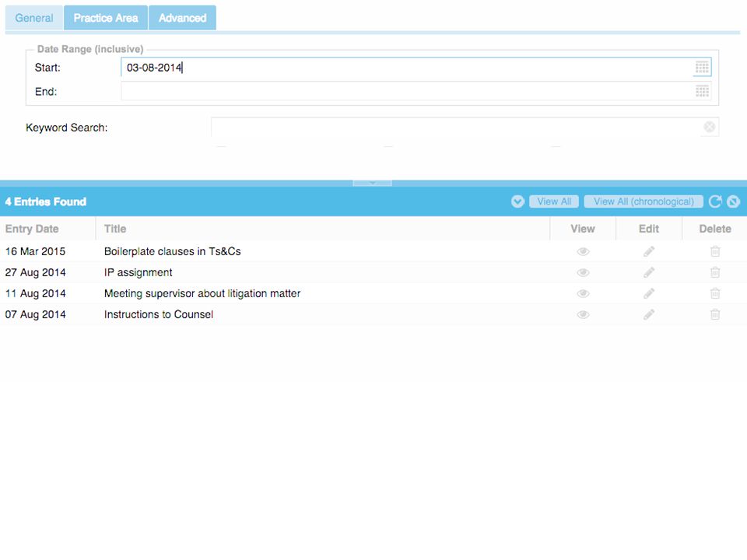Edit the Instructions to Counsel entry

(649, 314)
